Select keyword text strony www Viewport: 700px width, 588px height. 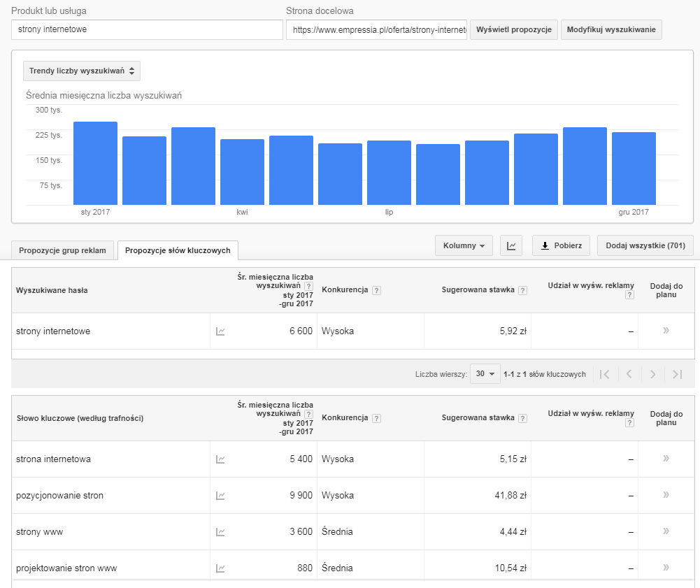(40, 532)
